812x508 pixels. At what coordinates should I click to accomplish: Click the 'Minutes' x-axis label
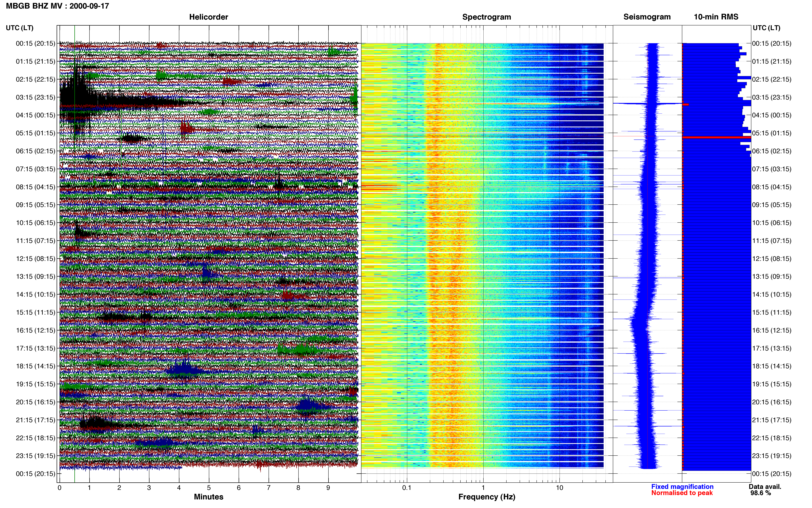point(209,497)
